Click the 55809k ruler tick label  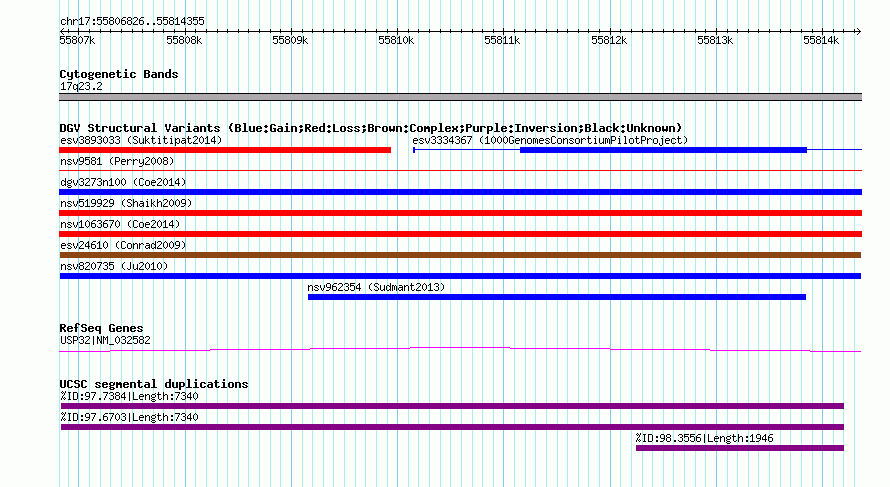click(x=290, y=41)
